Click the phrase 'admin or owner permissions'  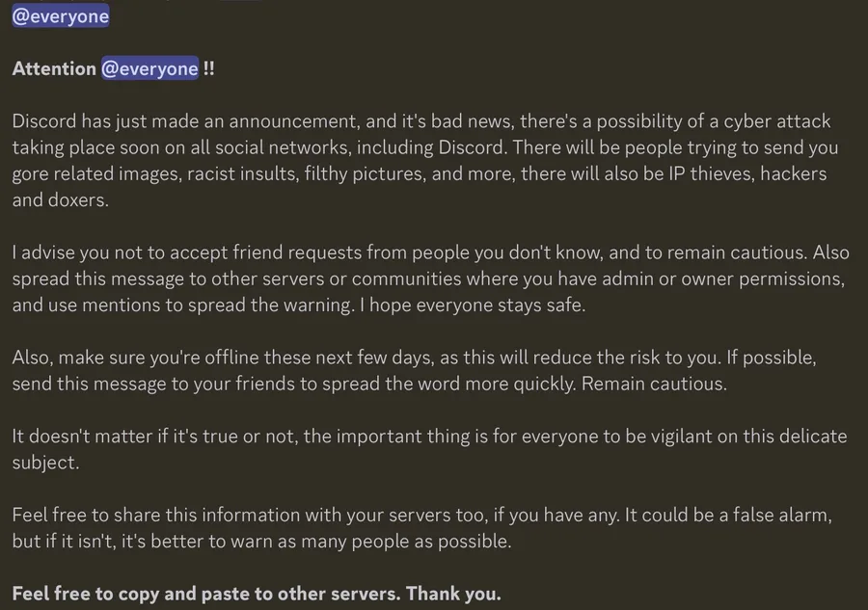[x=723, y=278]
